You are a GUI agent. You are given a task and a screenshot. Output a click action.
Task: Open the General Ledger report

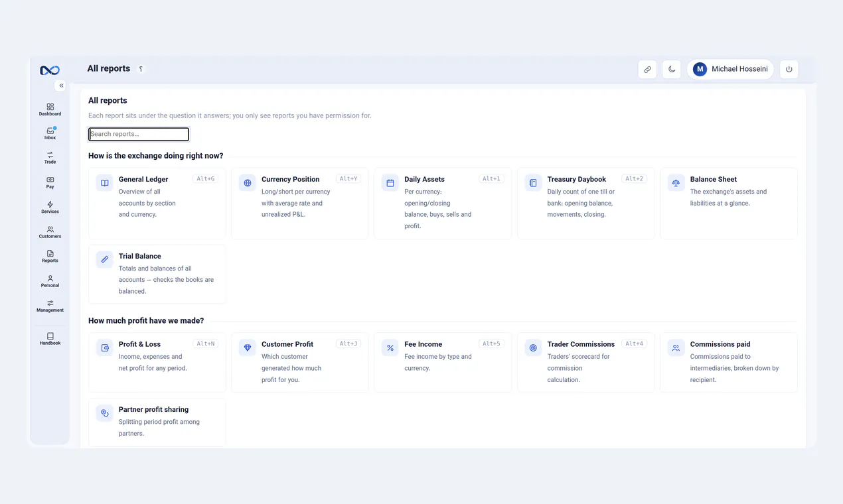[157, 203]
